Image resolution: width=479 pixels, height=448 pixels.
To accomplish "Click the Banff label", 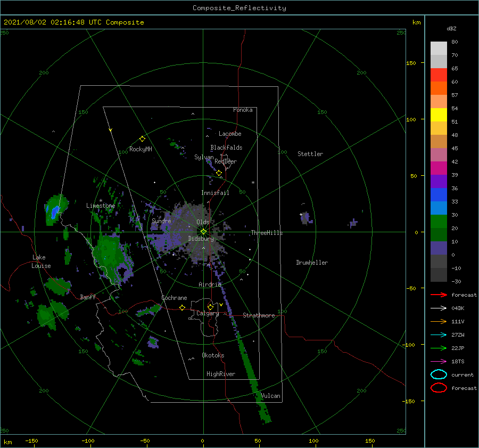I will tap(88, 297).
